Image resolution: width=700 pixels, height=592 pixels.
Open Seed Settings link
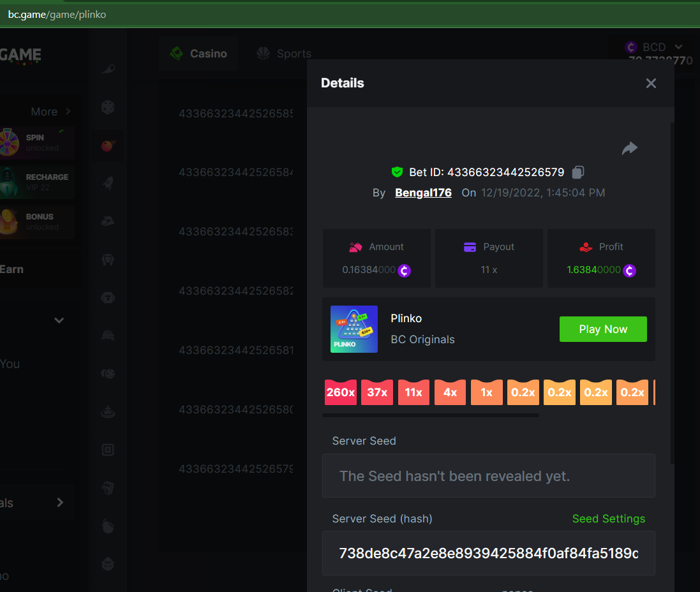(x=608, y=519)
